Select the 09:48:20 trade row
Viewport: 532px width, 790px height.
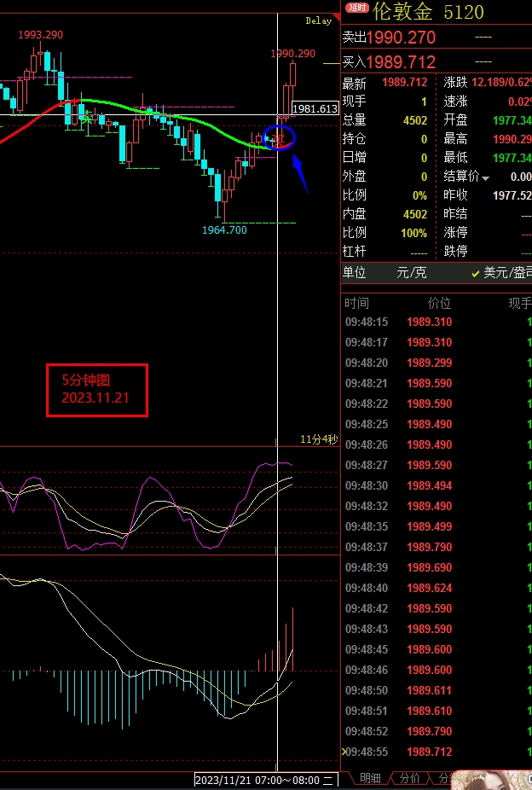(x=437, y=363)
